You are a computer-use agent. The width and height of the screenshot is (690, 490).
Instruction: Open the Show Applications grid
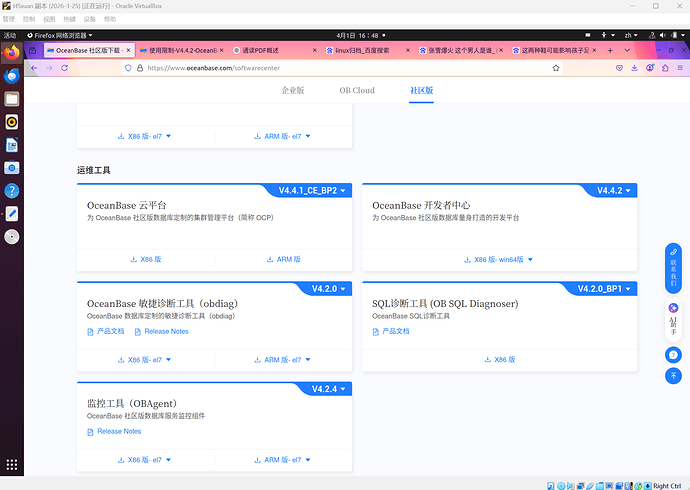click(x=12, y=465)
